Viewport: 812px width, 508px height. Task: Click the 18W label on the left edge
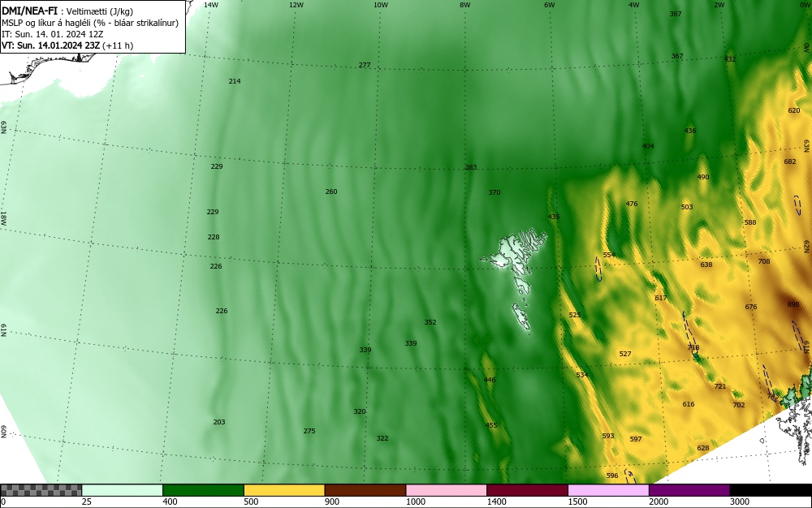[x=3, y=217]
